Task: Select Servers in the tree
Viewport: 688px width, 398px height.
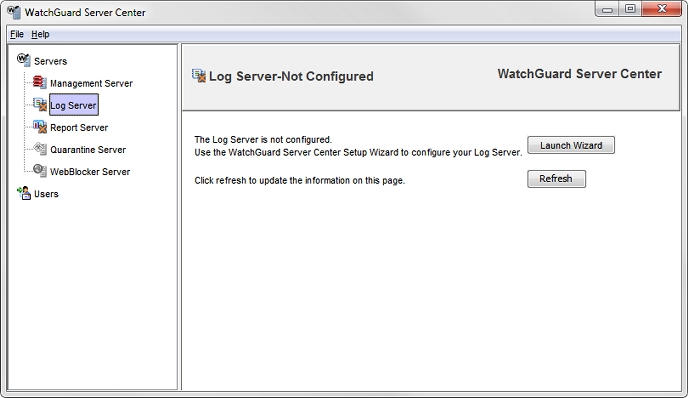Action: [50, 61]
